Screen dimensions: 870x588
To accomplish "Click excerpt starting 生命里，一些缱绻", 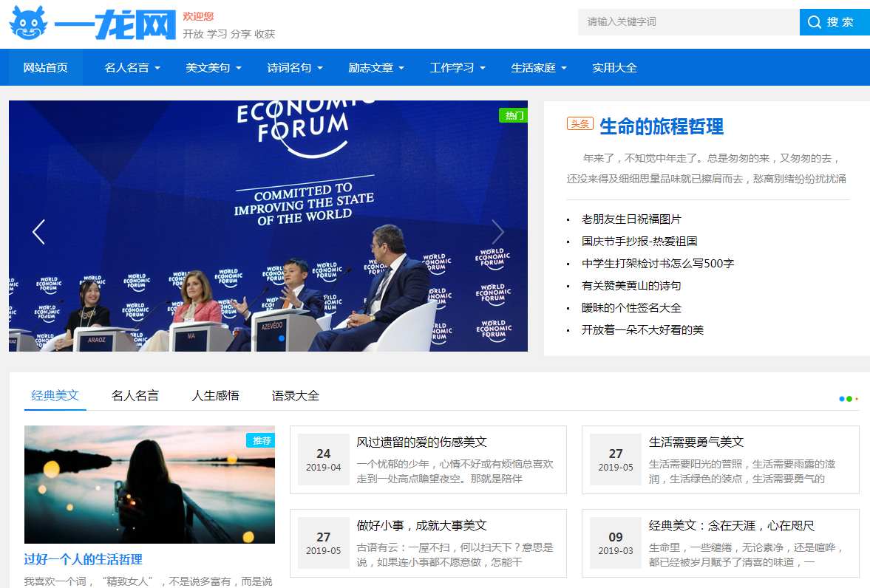I will click(747, 555).
